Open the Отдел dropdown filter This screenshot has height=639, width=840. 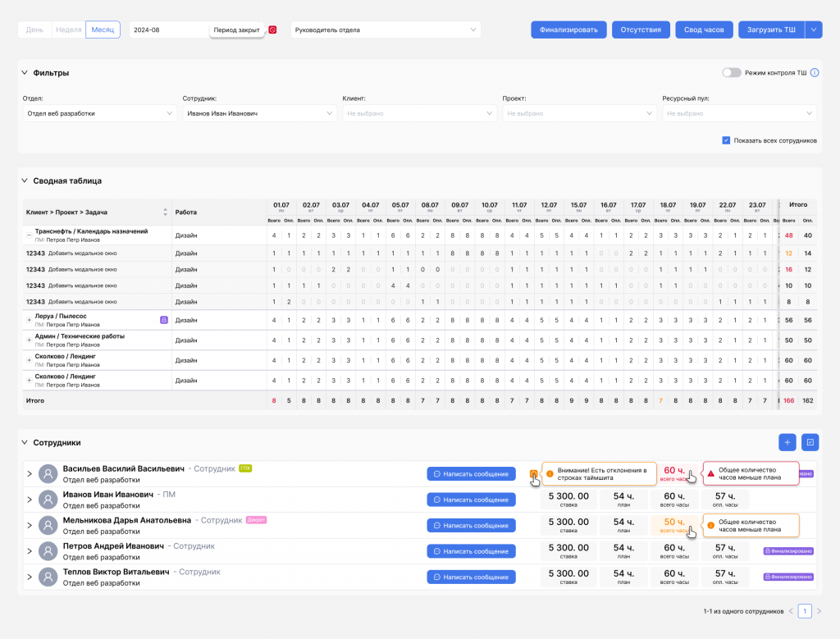point(99,113)
